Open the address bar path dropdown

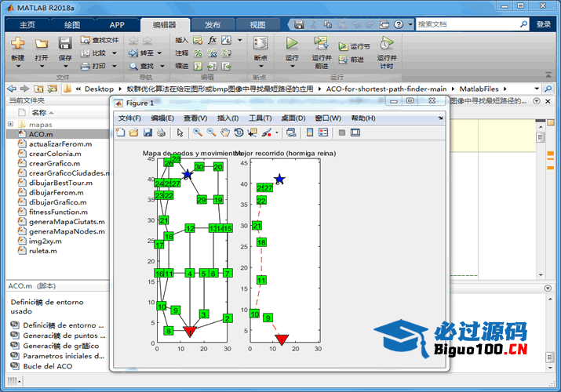coord(537,89)
